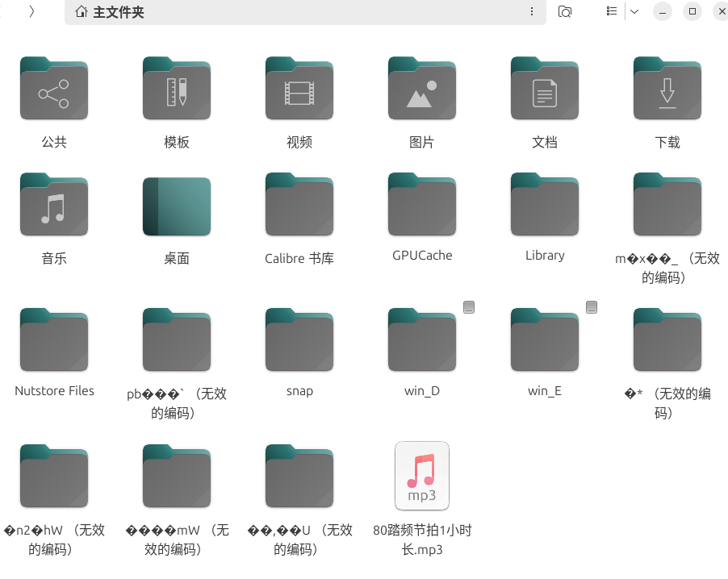
Task: Click the snap label text
Action: (x=299, y=390)
